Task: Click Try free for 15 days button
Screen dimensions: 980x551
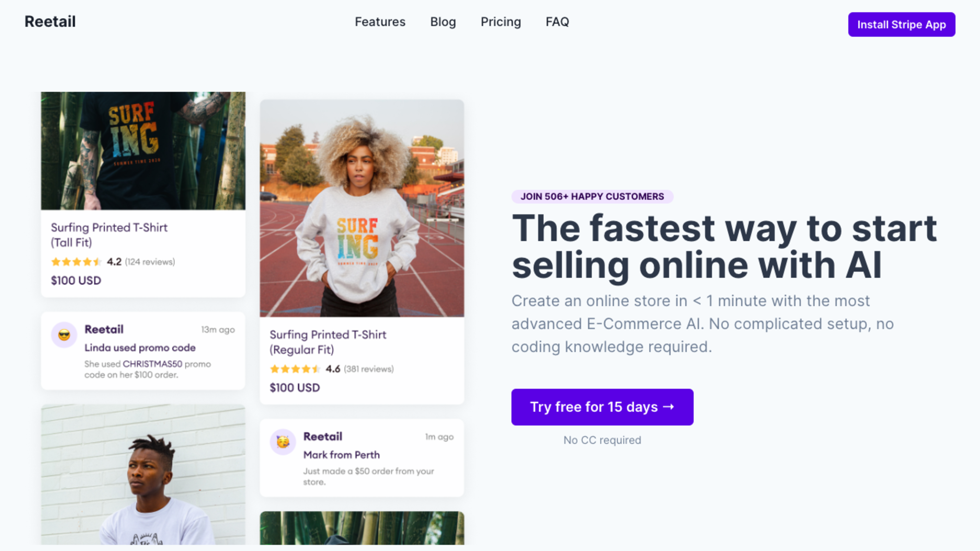Action: (x=602, y=407)
